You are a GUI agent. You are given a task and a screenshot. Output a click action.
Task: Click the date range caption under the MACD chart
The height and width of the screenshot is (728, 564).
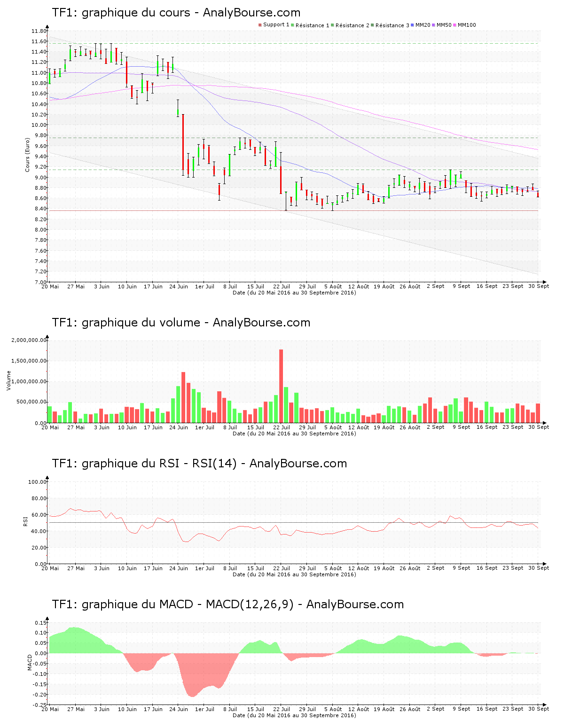coord(294,715)
